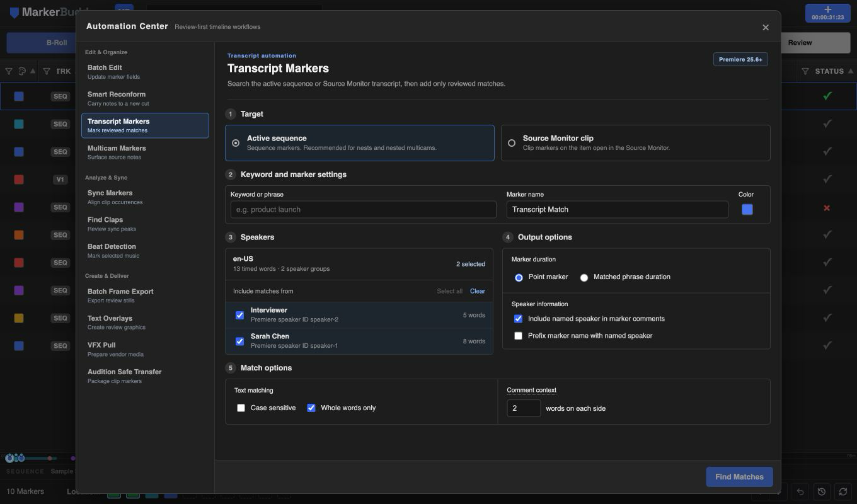857x504 pixels.
Task: Open Text Overlays in sidebar
Action: tap(145, 323)
